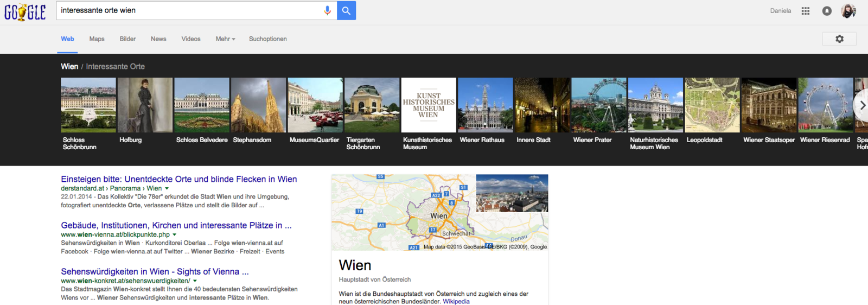Click the Daniela account name
The height and width of the screenshot is (305, 868).
coord(781,11)
